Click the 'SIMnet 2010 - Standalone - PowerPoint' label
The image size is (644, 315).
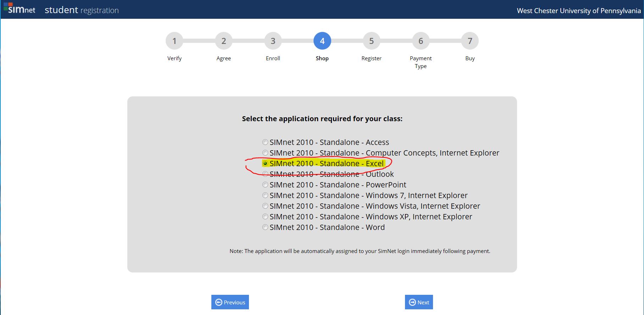pos(338,185)
